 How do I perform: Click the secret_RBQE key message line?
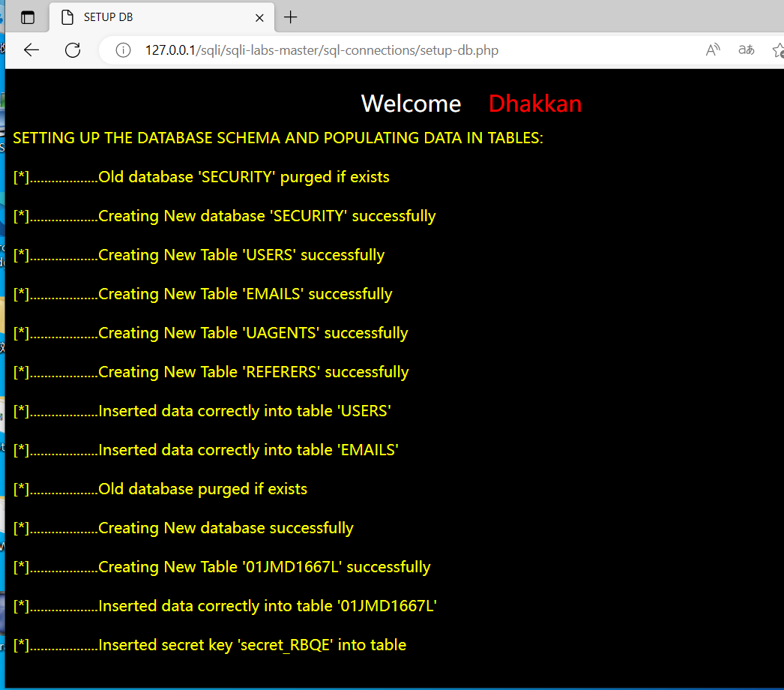(x=210, y=644)
